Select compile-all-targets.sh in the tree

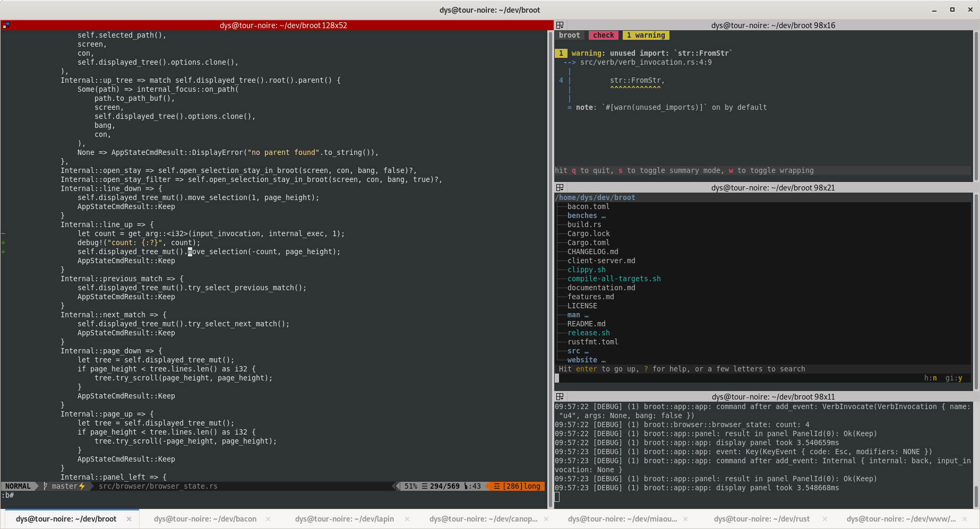coord(614,279)
